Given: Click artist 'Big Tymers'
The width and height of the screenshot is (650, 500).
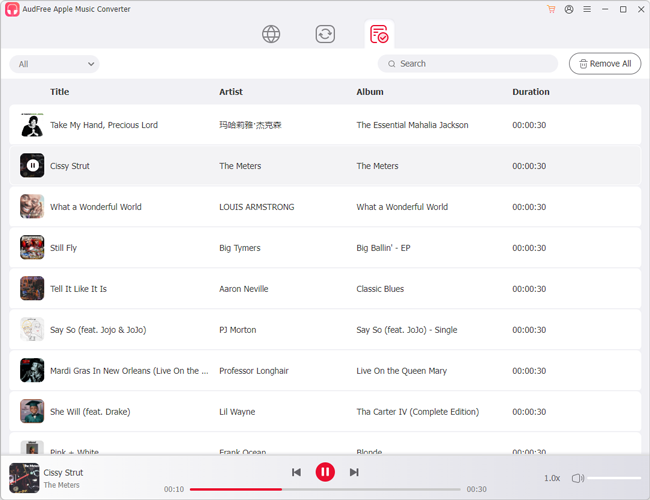Looking at the screenshot, I should click(x=240, y=248).
